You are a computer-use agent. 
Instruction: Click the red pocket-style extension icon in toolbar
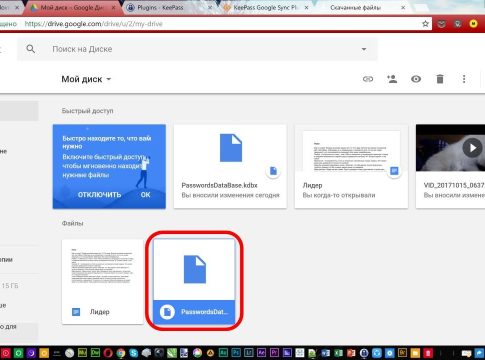click(442, 24)
